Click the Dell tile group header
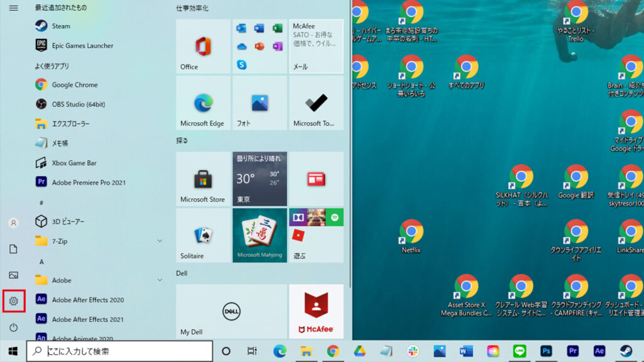This screenshot has width=644, height=362. [x=182, y=273]
